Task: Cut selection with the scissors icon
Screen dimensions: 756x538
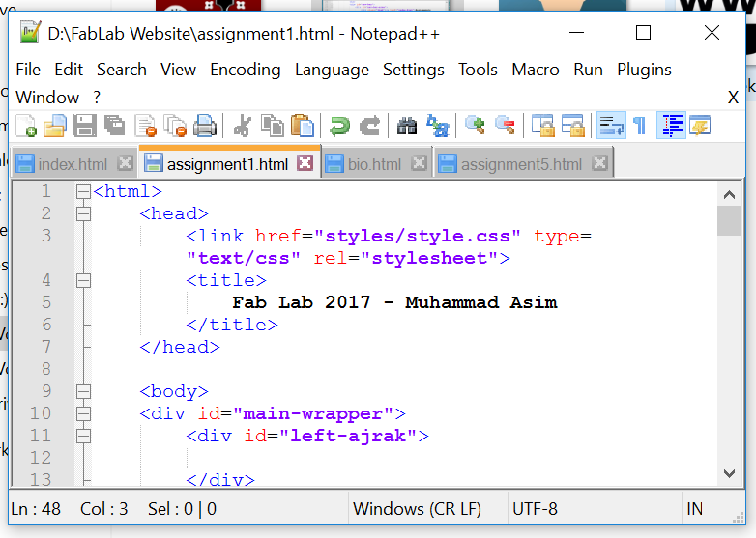Action: (242, 127)
